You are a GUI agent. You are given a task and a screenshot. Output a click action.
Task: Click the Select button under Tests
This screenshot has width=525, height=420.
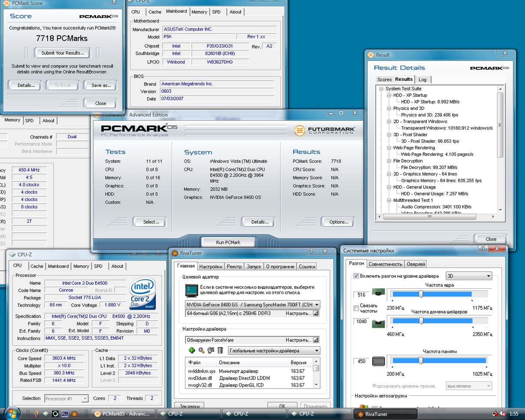[x=151, y=222]
